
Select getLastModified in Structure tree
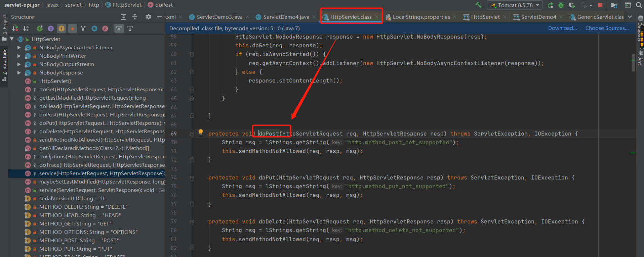point(85,98)
